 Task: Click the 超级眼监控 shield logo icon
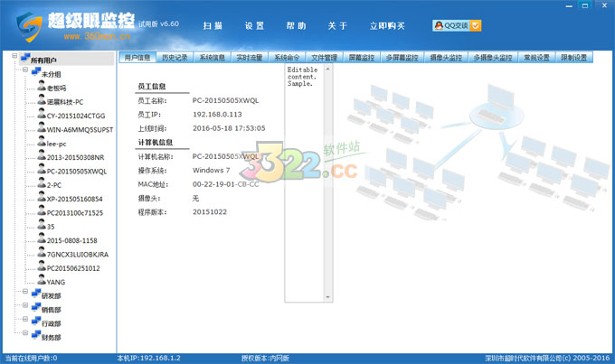(x=29, y=26)
